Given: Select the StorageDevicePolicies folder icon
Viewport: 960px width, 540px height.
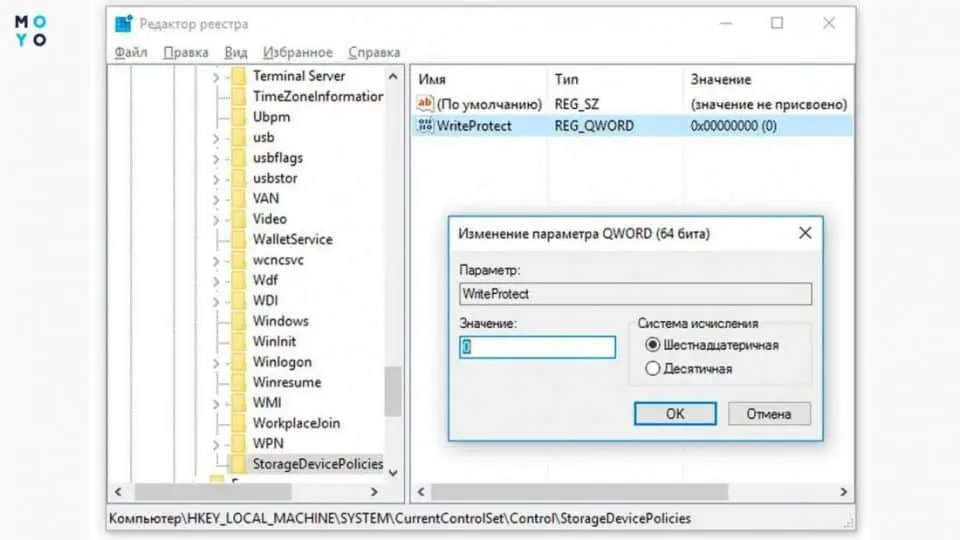Looking at the screenshot, I should point(238,463).
